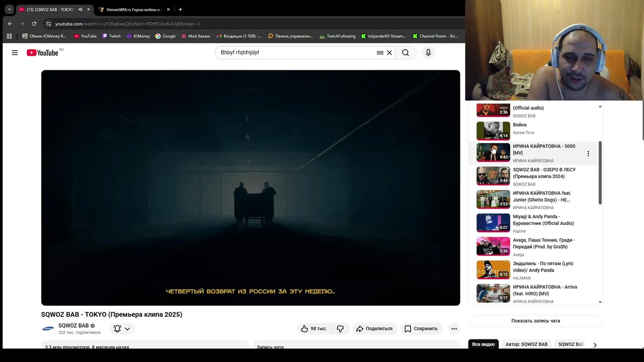Click the magnifier search button
This screenshot has width=644, height=362.
coord(406,53)
